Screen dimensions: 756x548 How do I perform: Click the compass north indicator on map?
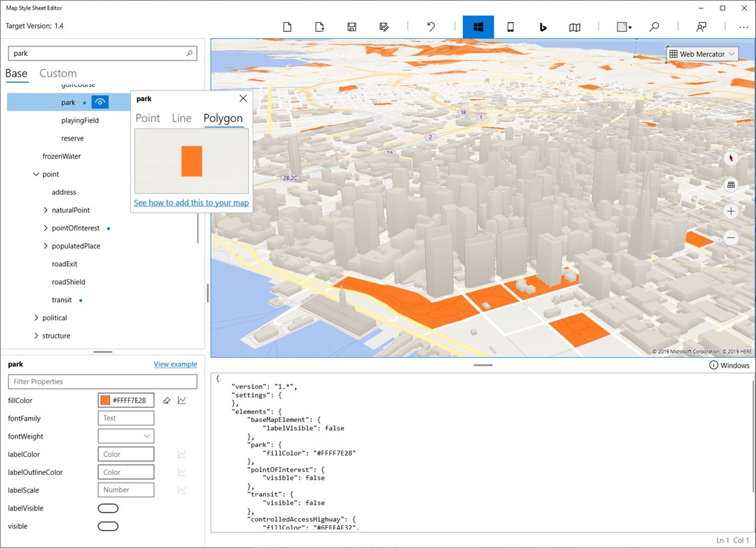731,158
